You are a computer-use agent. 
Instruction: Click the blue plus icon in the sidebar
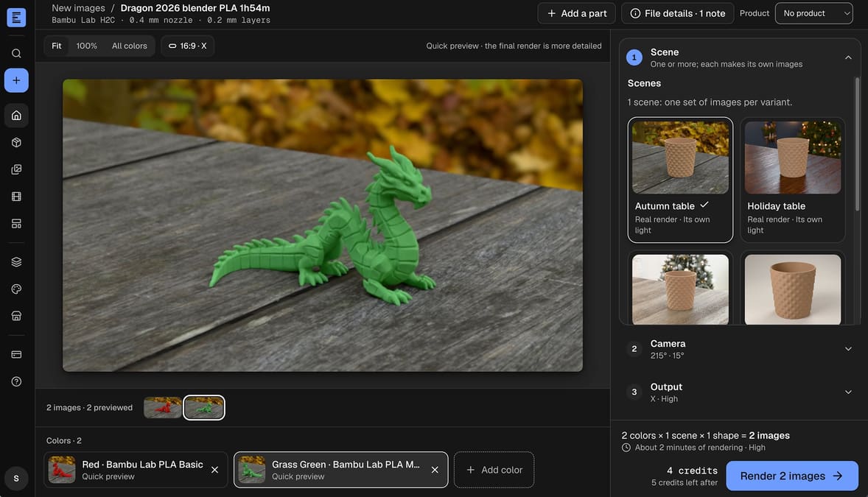[x=16, y=80]
